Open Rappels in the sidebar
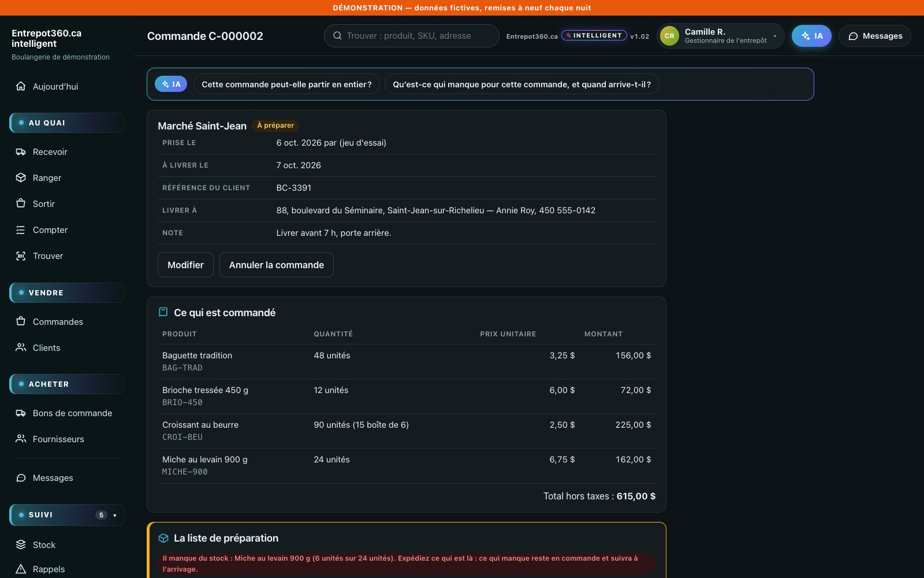This screenshot has width=924, height=578. click(49, 569)
